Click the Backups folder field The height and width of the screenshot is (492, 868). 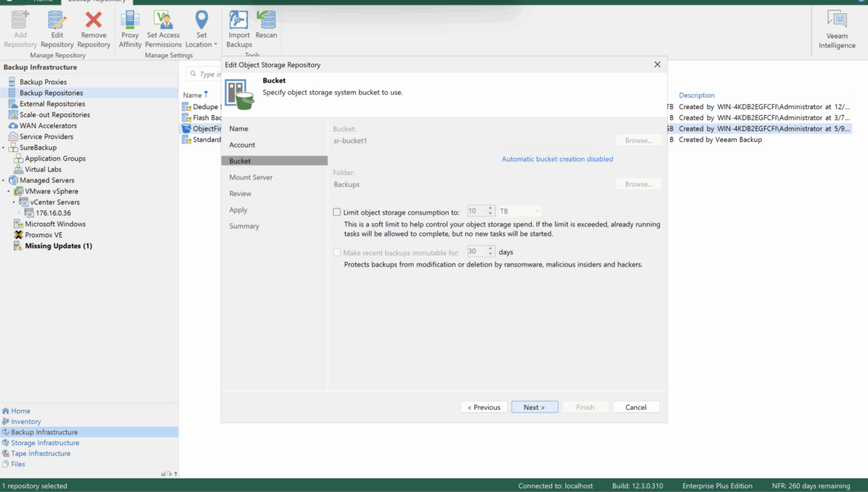click(472, 184)
